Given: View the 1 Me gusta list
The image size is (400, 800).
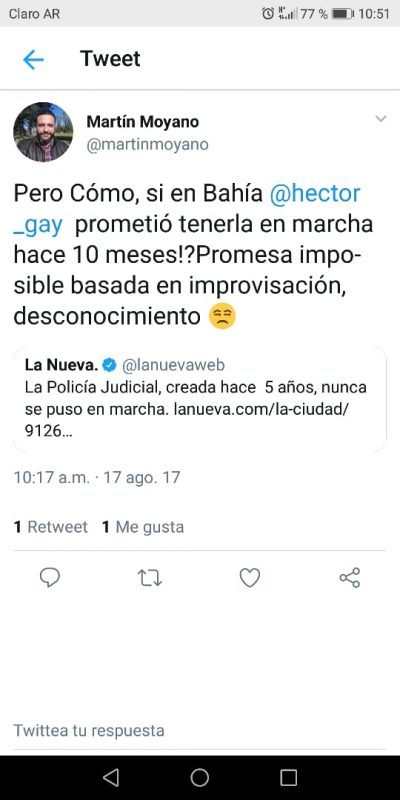Looking at the screenshot, I should 143,527.
